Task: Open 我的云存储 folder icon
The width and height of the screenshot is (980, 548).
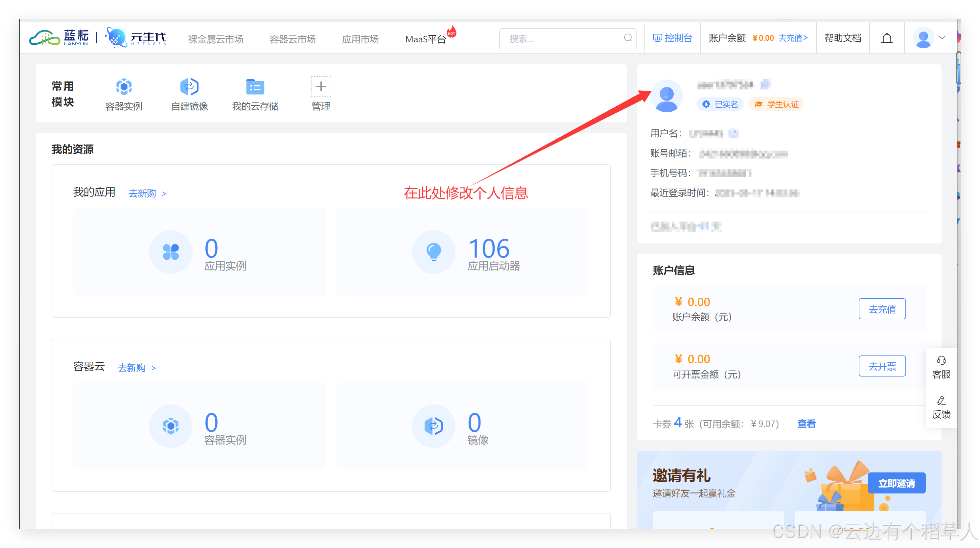Action: pos(255,87)
